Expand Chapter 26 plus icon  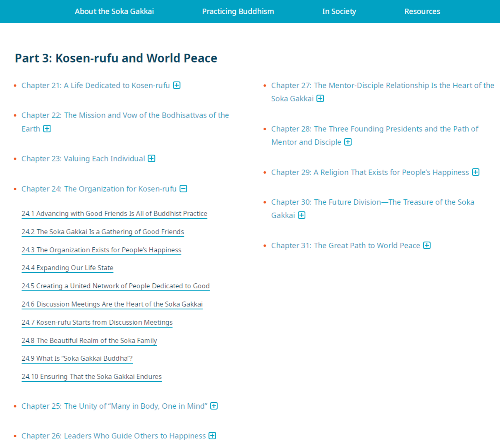point(212,436)
